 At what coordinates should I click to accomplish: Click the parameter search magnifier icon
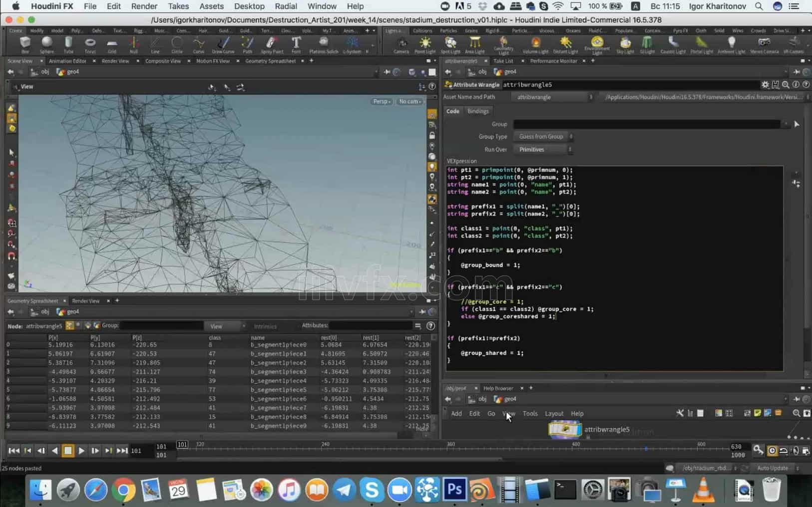tap(786, 84)
